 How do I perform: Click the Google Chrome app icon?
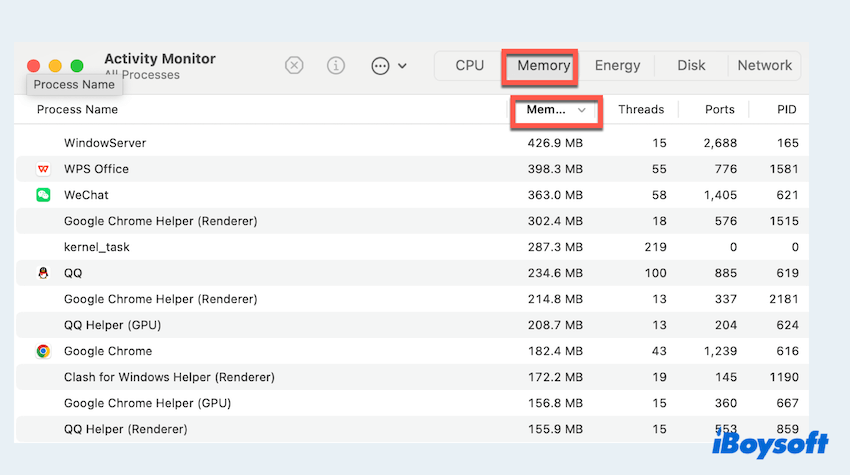[43, 351]
